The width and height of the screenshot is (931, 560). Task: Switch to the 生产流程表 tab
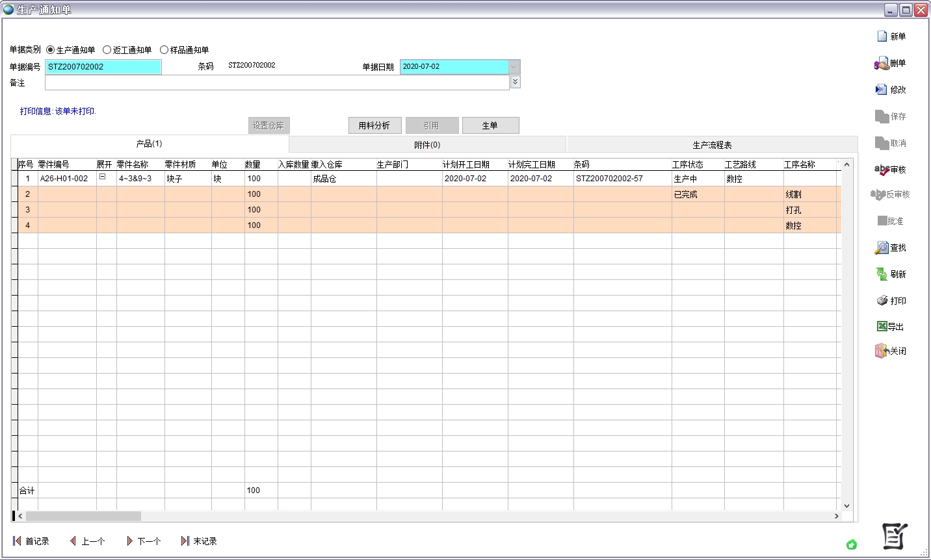(712, 145)
